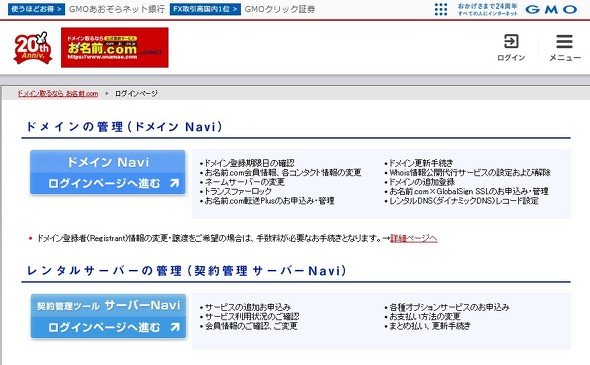Click the おかげさまで24周年 tagline
The image size is (590, 365).
coord(487,6)
